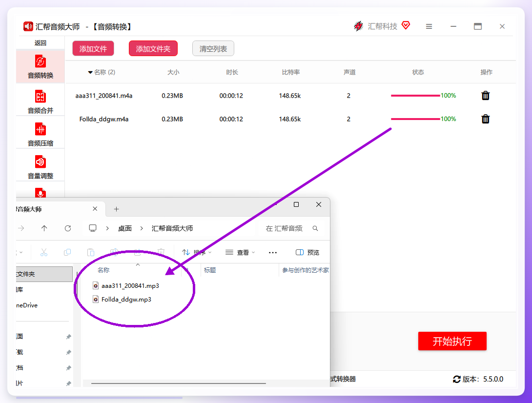Delete aaa311_200841.m4a with its trash icon
This screenshot has height=403, width=532.
point(486,96)
